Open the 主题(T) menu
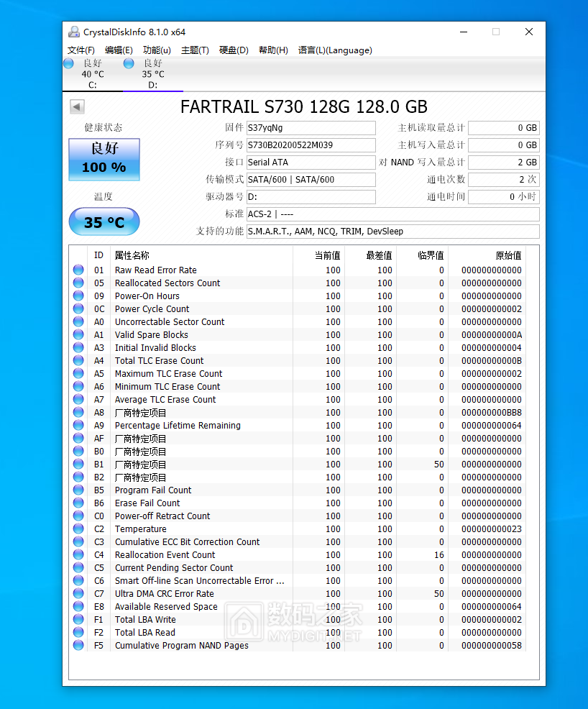Screen dimensions: 588x709 tap(195, 50)
